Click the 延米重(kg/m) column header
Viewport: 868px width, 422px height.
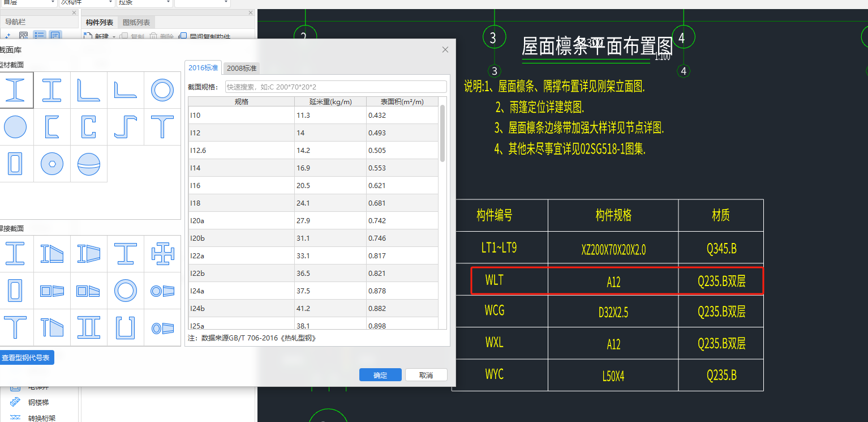(330, 102)
